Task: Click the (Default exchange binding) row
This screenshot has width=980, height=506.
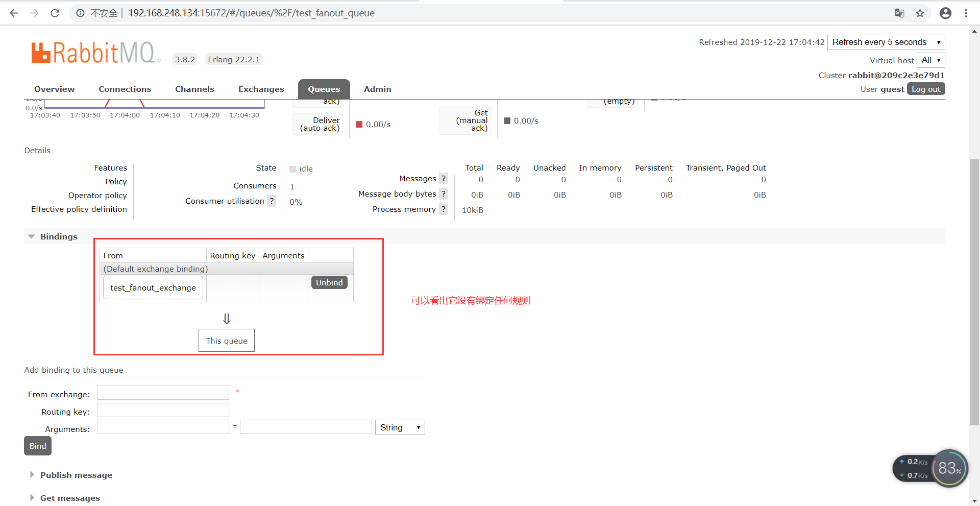Action: pos(227,269)
